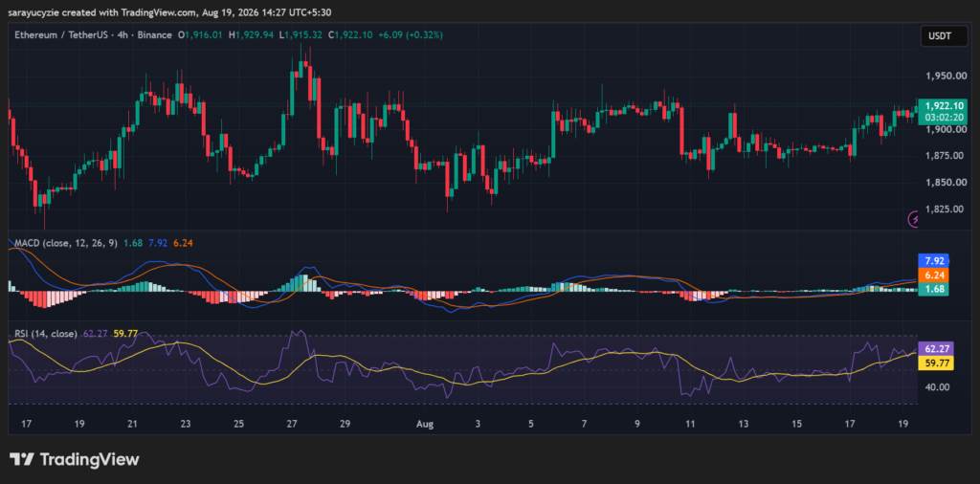Click the 27 date label on time axis
Screen dimensions: 980x484
292,424
